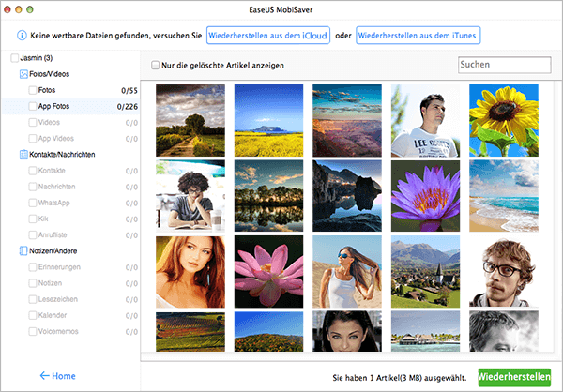Check the Jasmin (3) device checkbox

(14, 58)
